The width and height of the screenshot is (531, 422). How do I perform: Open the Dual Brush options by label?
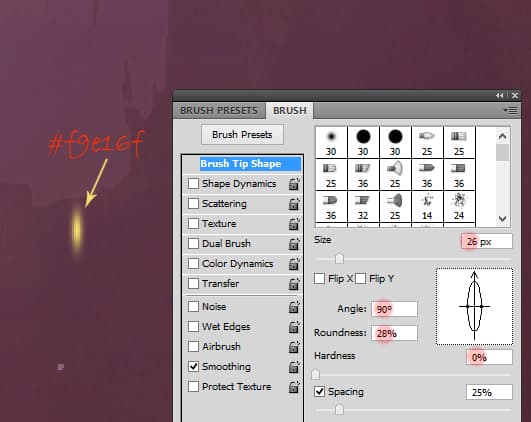tap(226, 244)
